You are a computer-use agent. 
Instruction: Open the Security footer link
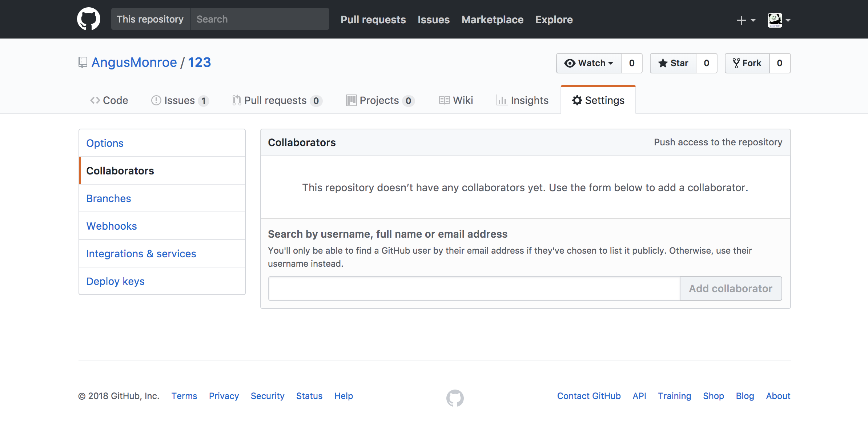pos(268,396)
